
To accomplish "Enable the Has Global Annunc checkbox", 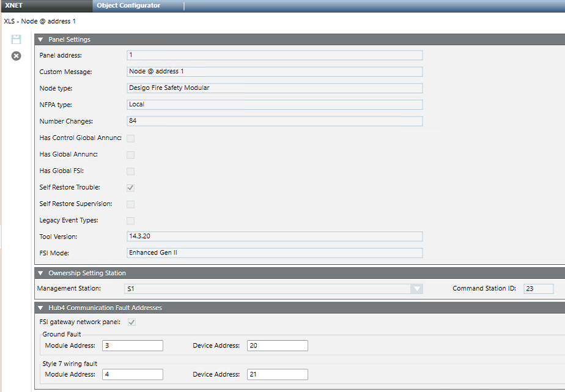I will 130,155.
